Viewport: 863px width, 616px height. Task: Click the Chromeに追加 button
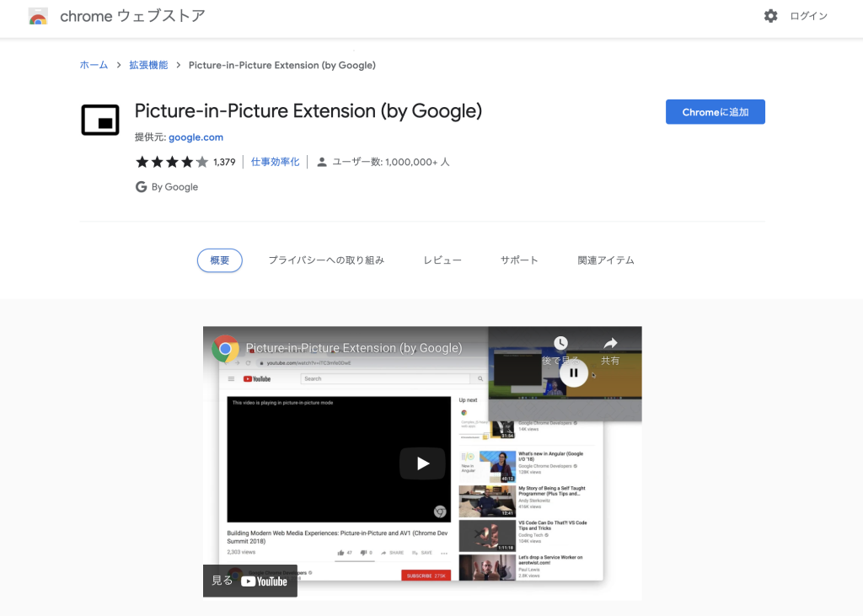(x=715, y=111)
